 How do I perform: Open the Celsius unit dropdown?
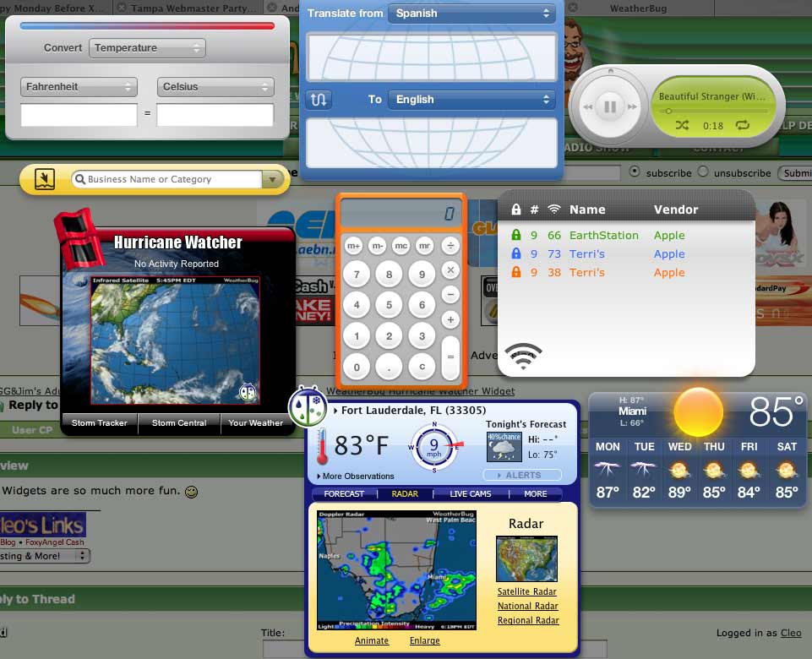215,87
